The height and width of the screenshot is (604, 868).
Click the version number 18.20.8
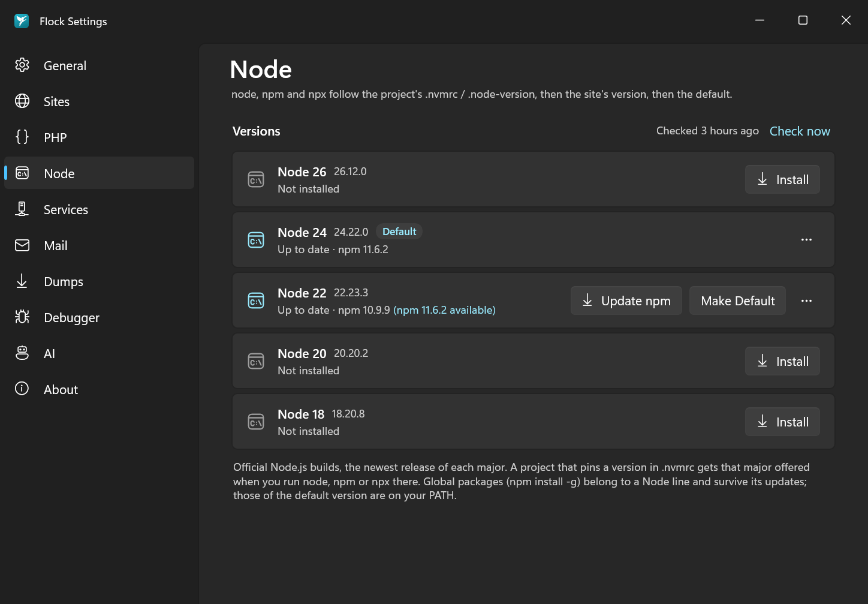pyautogui.click(x=348, y=414)
